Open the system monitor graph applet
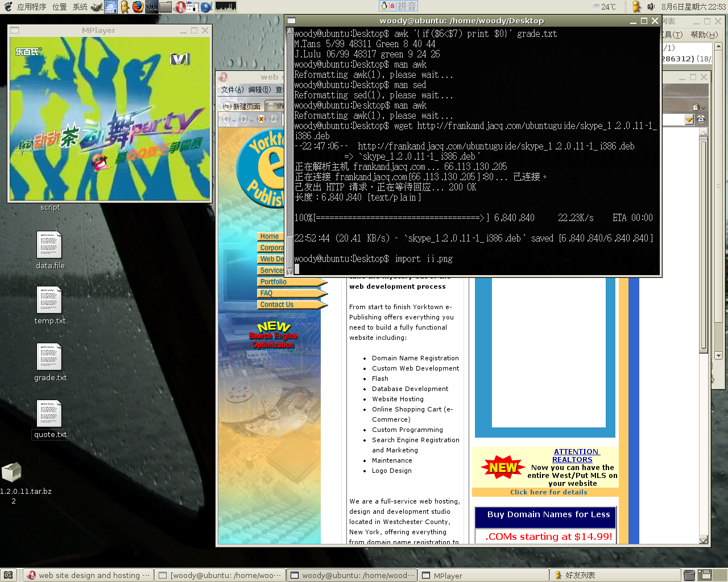Screen dimensions: 728x582 (x=226, y=7)
